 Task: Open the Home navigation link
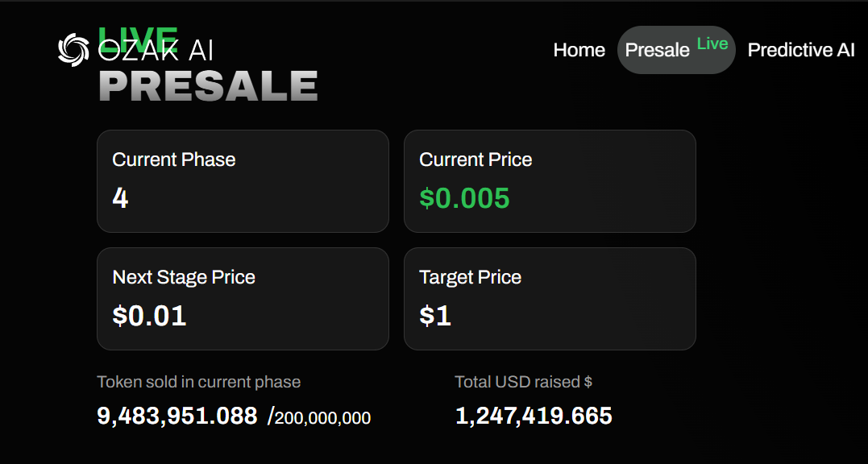[x=579, y=50]
